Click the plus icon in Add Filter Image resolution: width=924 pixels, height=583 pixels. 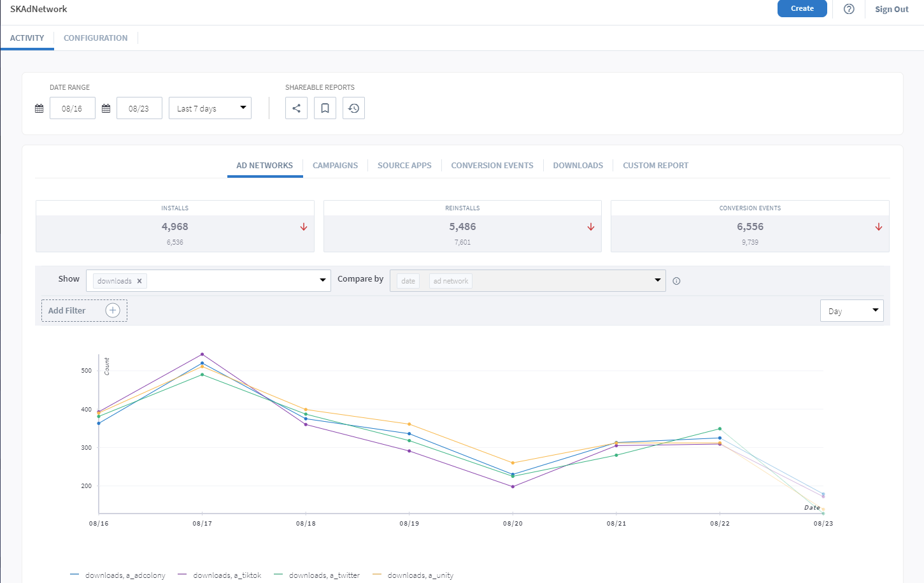pyautogui.click(x=113, y=310)
